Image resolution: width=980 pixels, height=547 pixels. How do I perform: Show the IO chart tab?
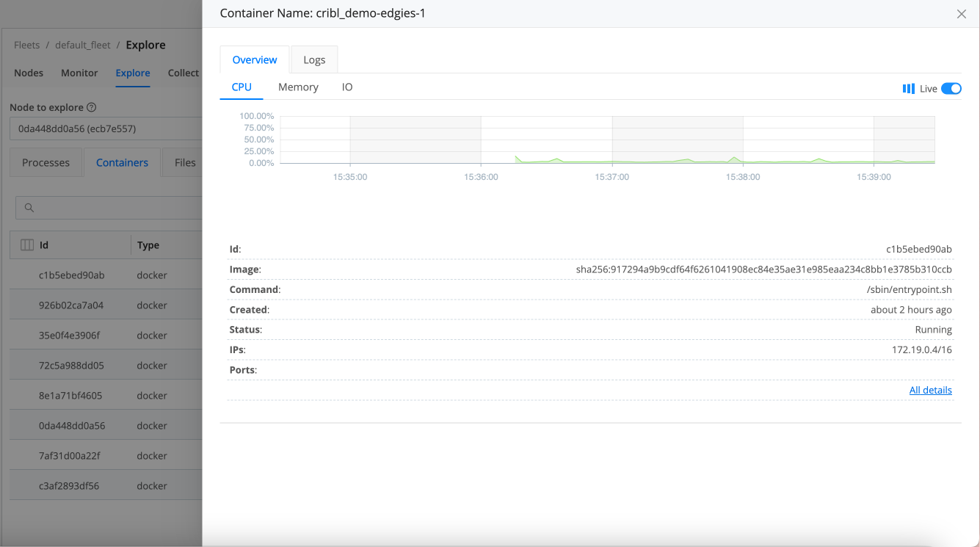pyautogui.click(x=347, y=87)
